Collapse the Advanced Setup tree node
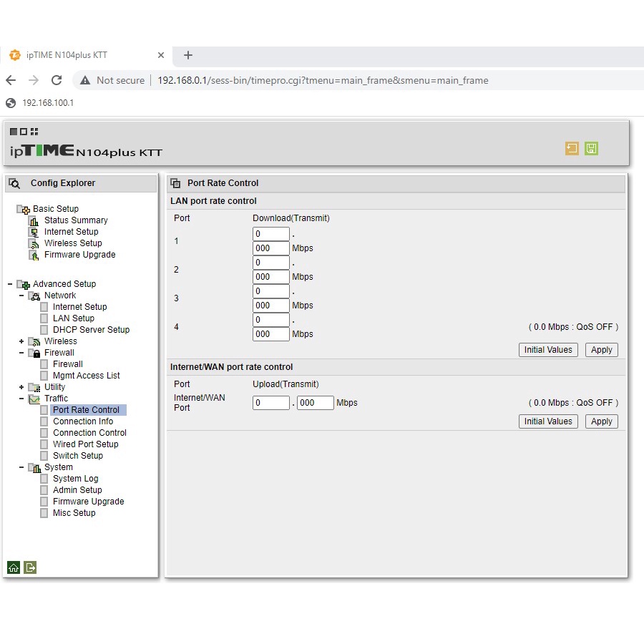The width and height of the screenshot is (644, 644). 9,284
